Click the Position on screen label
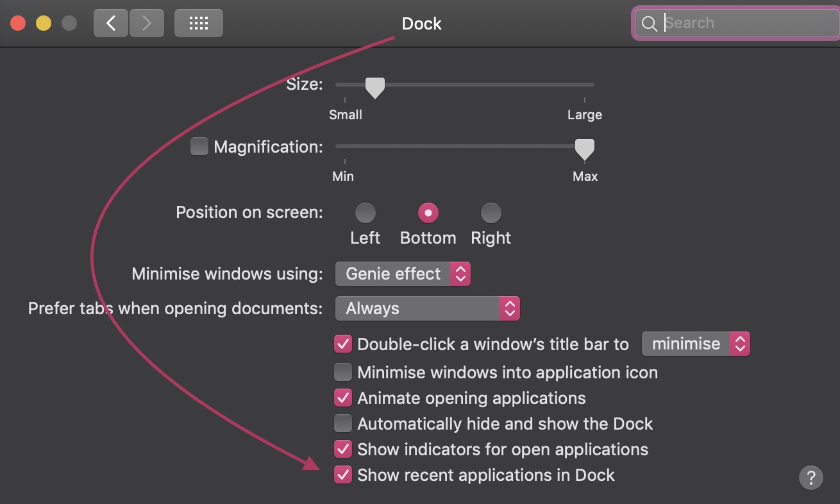This screenshot has width=840, height=504. pos(249,212)
